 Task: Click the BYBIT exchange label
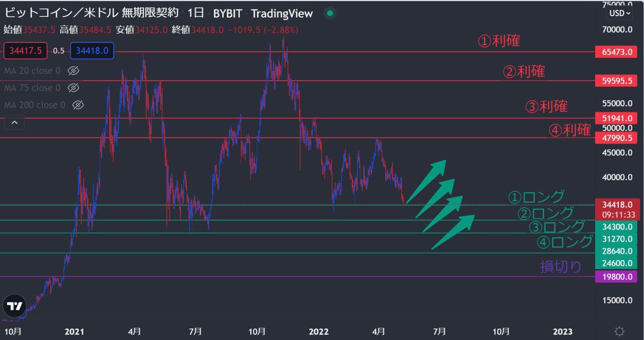point(229,13)
